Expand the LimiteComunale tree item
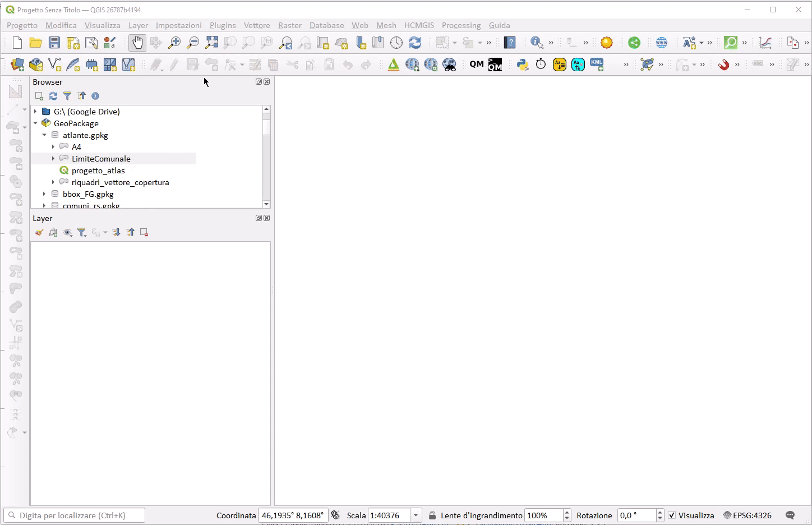The image size is (812, 525). pos(53,159)
